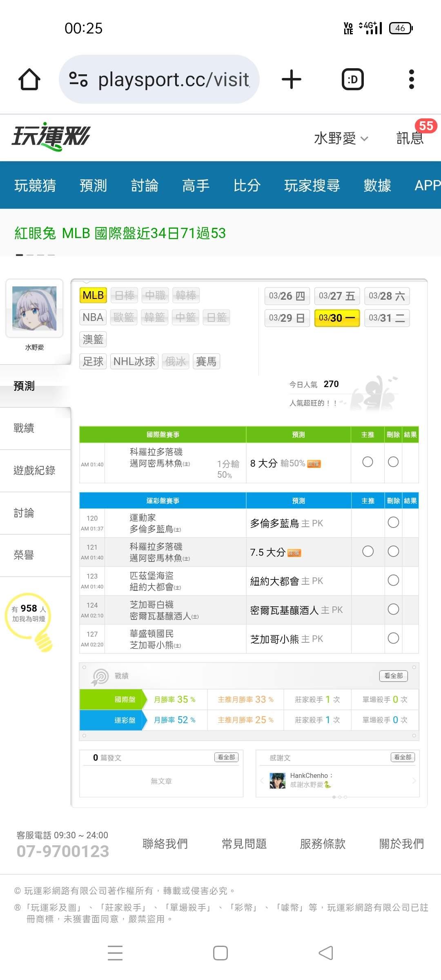The height and width of the screenshot is (980, 441).
Task: Show next thank-you message with right chevron
Action: [x=414, y=781]
